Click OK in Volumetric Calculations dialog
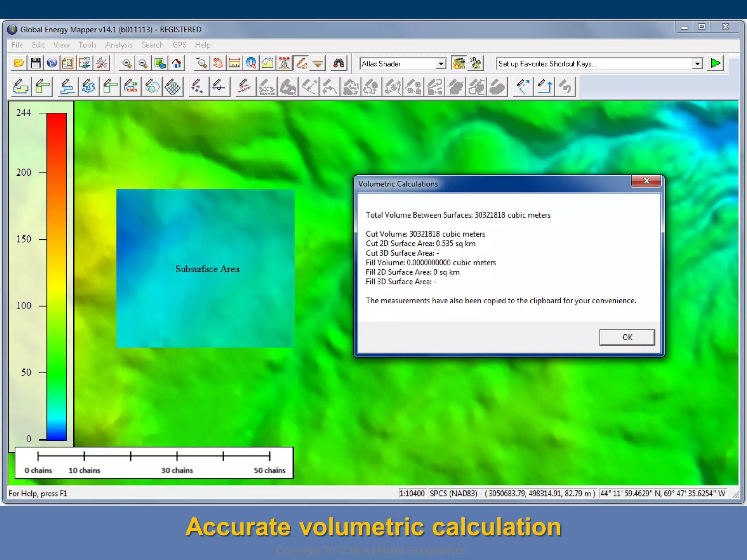 (x=627, y=337)
